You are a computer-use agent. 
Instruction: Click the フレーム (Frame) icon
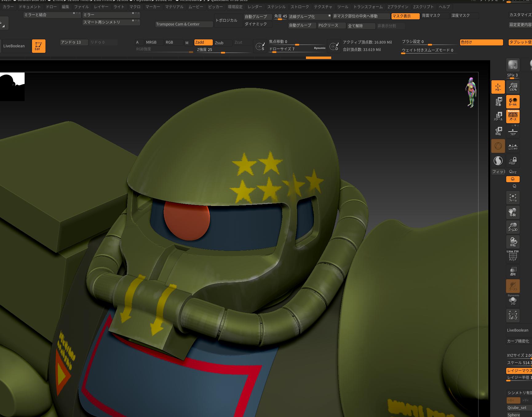513,198
